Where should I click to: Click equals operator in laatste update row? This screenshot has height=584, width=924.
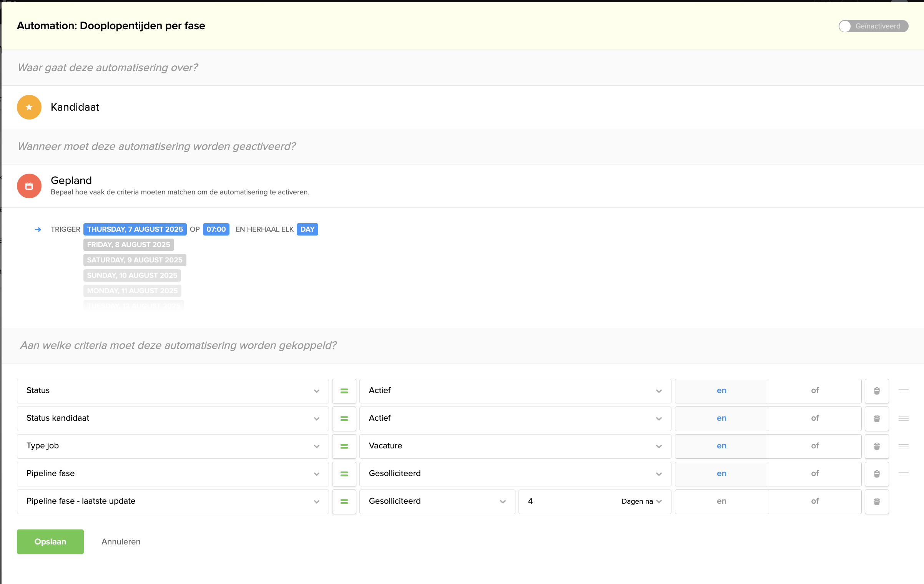click(x=344, y=501)
